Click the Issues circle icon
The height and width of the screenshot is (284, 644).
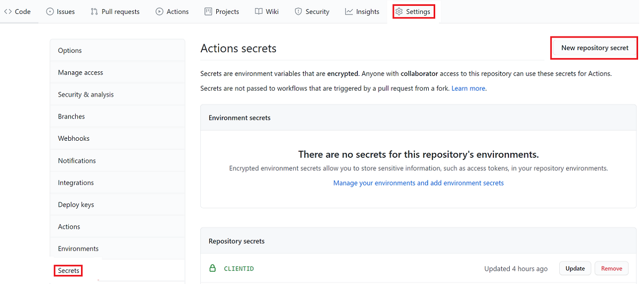coord(50,11)
